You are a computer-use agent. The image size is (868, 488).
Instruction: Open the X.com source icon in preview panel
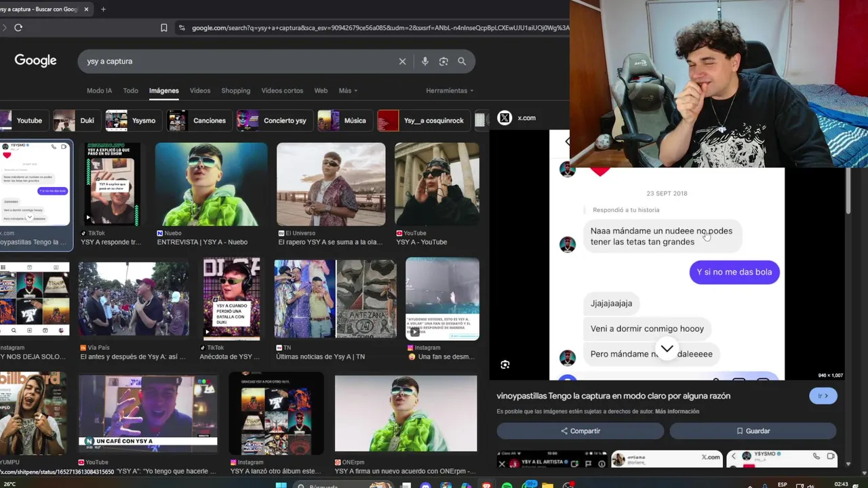click(x=505, y=118)
